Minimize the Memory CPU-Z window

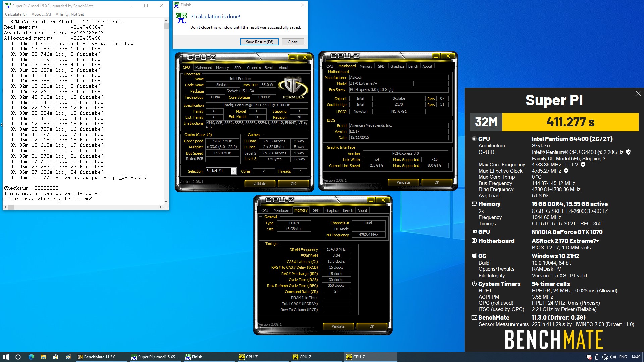371,200
